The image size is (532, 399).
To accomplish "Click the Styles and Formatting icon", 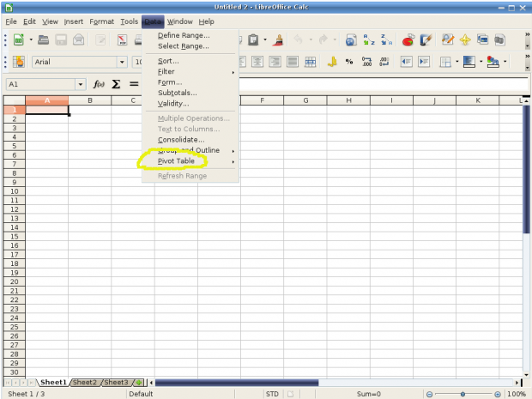I will tap(18, 62).
